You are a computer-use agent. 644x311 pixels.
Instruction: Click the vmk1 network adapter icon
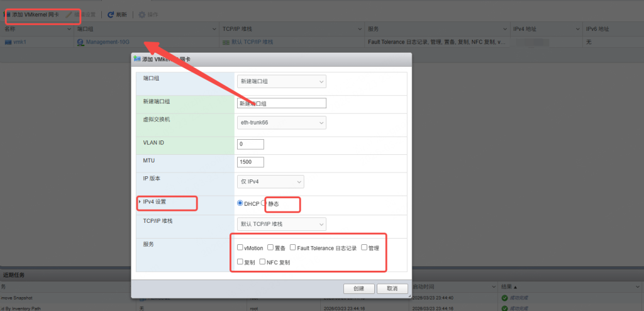pos(8,42)
